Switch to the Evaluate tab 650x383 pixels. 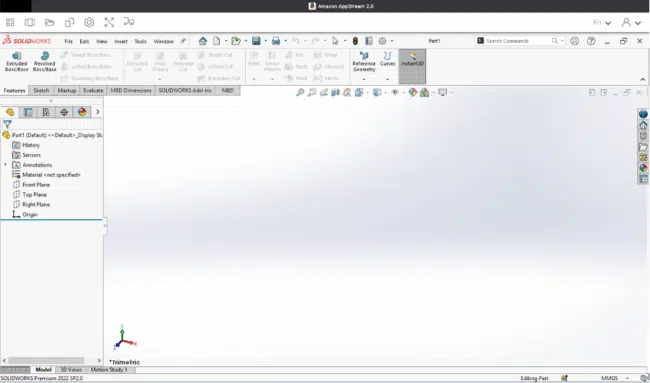[x=93, y=90]
